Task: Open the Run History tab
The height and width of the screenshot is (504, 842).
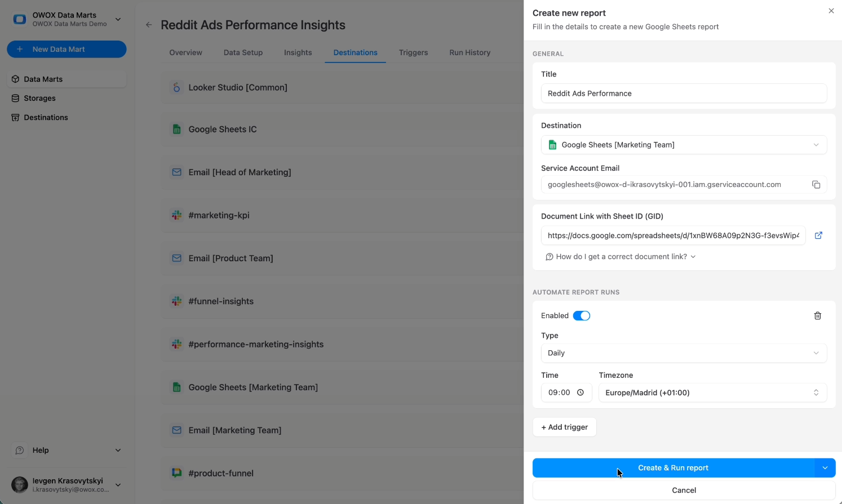Action: click(469, 52)
